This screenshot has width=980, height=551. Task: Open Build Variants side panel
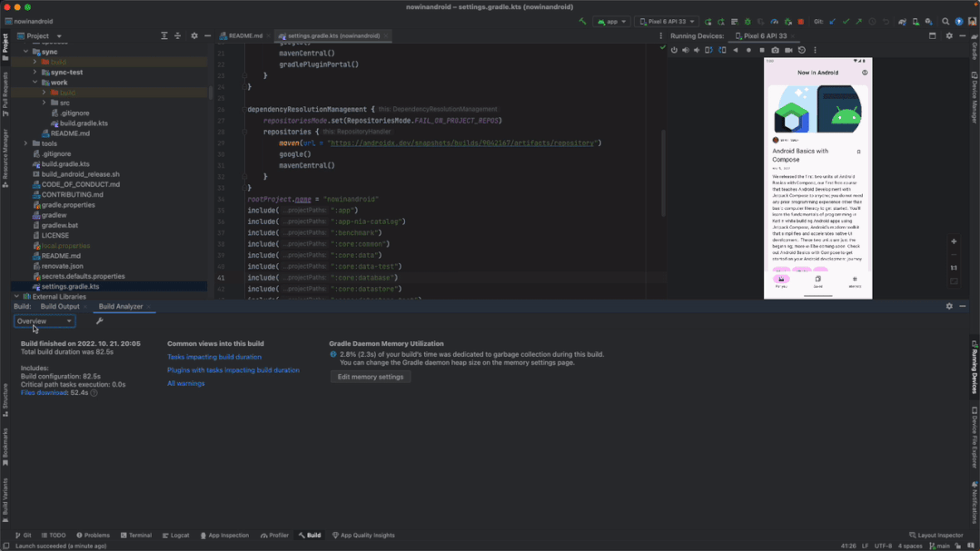point(5,500)
